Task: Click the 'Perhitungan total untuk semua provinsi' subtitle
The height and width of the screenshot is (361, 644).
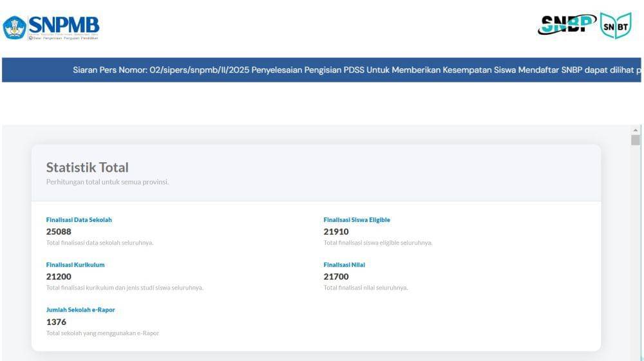Action: (x=108, y=182)
